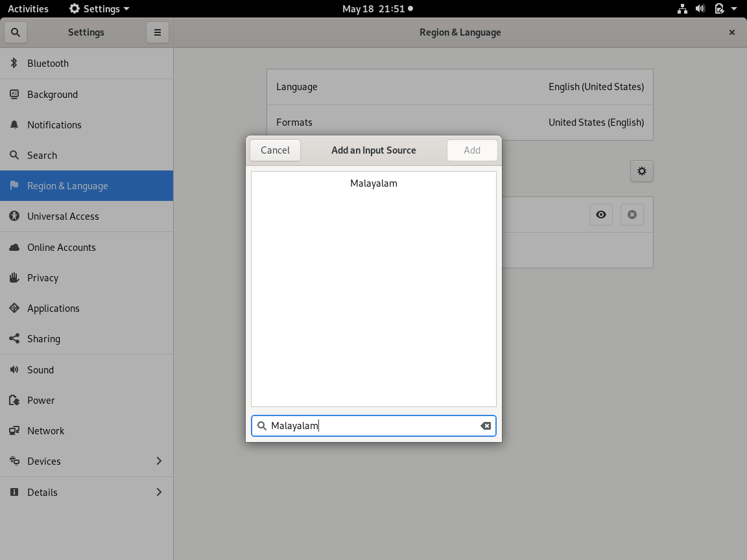Clear the Malayalam search text with backspace icon

coord(485,426)
